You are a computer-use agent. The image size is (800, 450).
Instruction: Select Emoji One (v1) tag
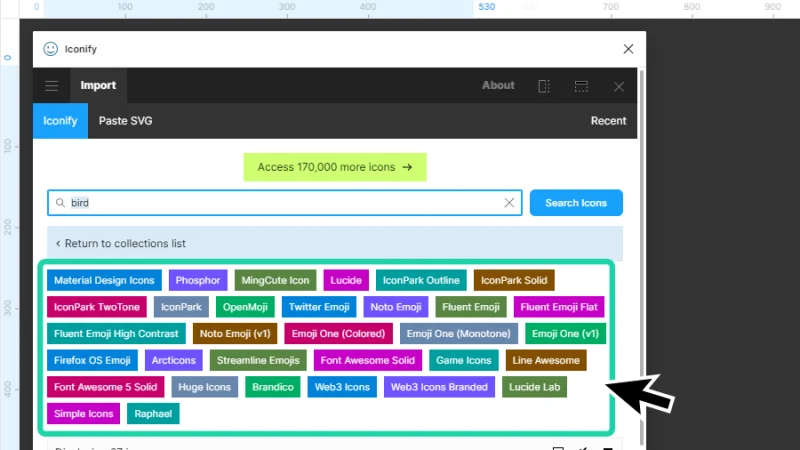point(565,333)
